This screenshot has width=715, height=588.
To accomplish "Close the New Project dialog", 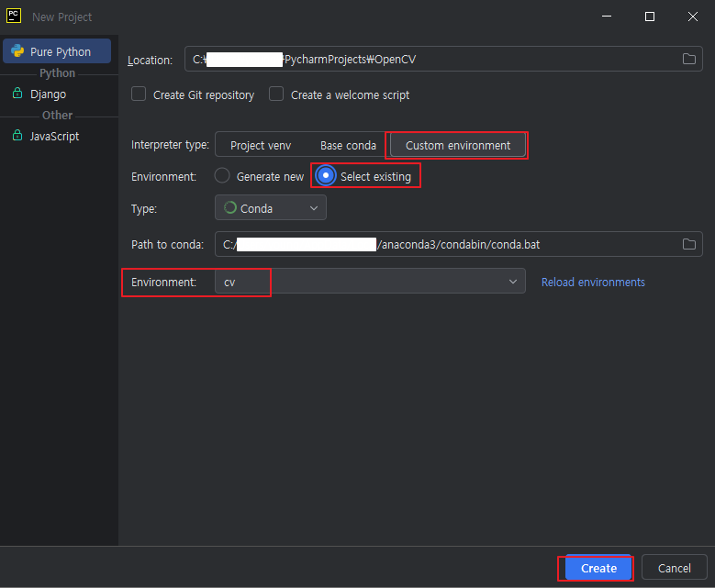I will coord(693,17).
